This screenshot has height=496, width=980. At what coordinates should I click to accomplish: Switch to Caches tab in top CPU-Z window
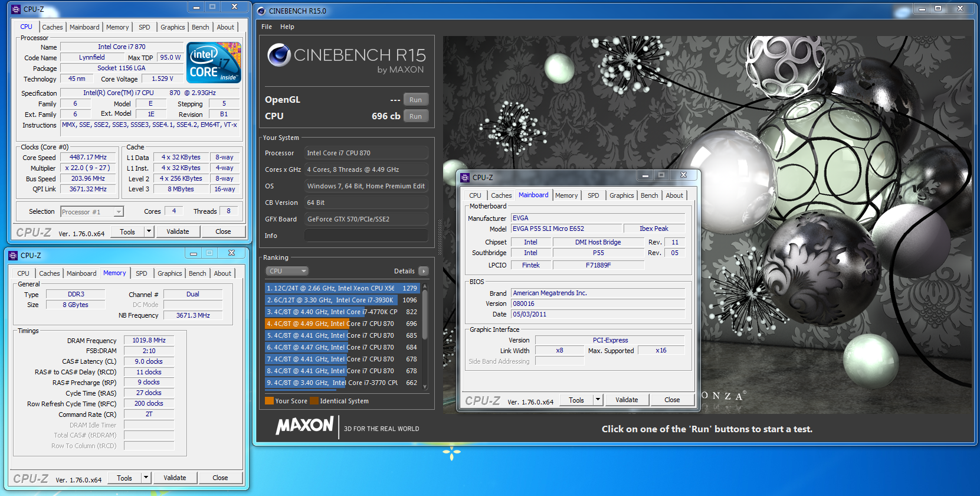pyautogui.click(x=53, y=27)
